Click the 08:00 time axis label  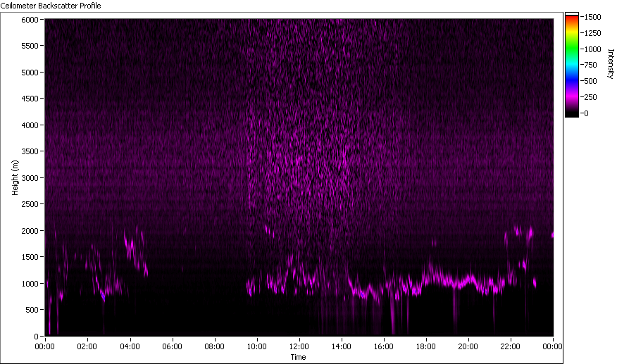[214, 346]
